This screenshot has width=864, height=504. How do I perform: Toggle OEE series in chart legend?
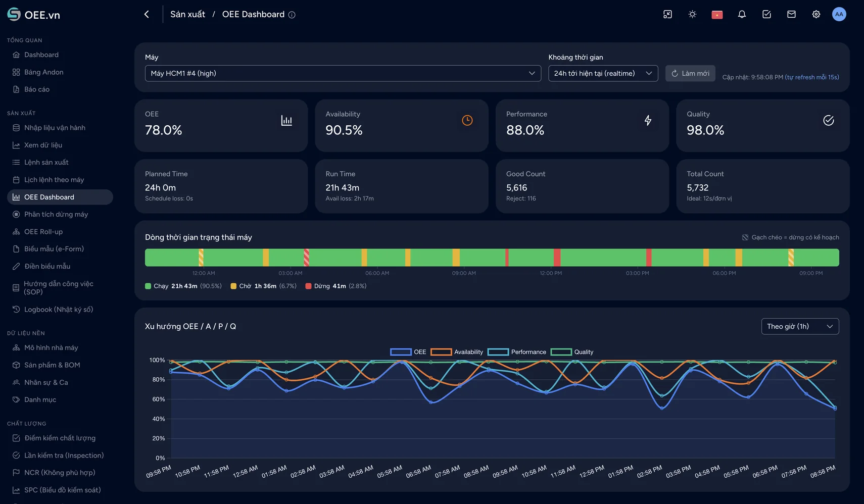(x=408, y=352)
